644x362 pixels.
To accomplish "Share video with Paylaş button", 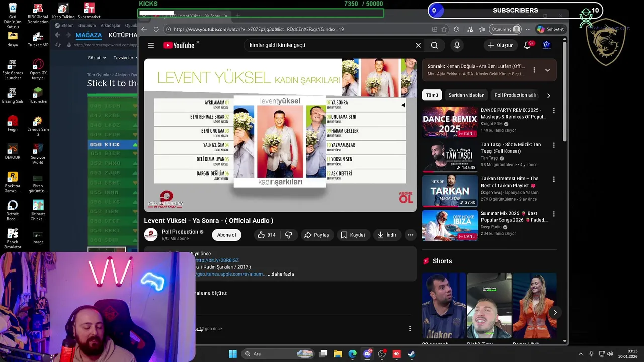I will tap(316, 235).
